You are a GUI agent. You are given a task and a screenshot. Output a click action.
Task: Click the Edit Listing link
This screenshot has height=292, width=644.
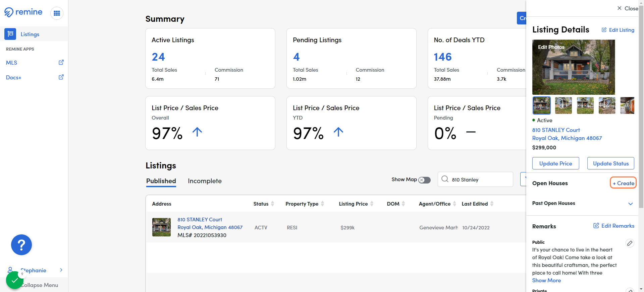tap(618, 30)
